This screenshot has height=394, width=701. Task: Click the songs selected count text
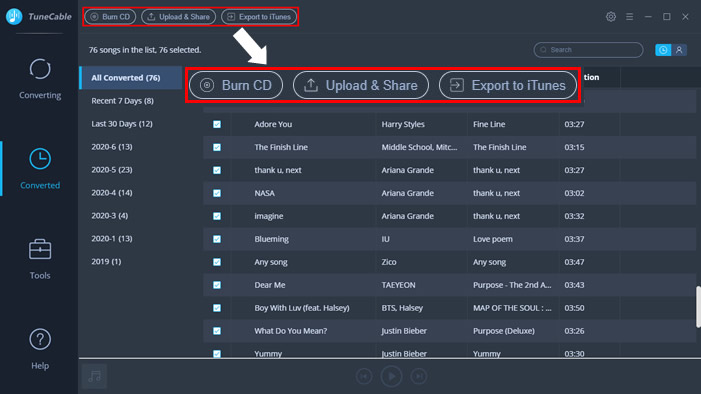point(145,50)
